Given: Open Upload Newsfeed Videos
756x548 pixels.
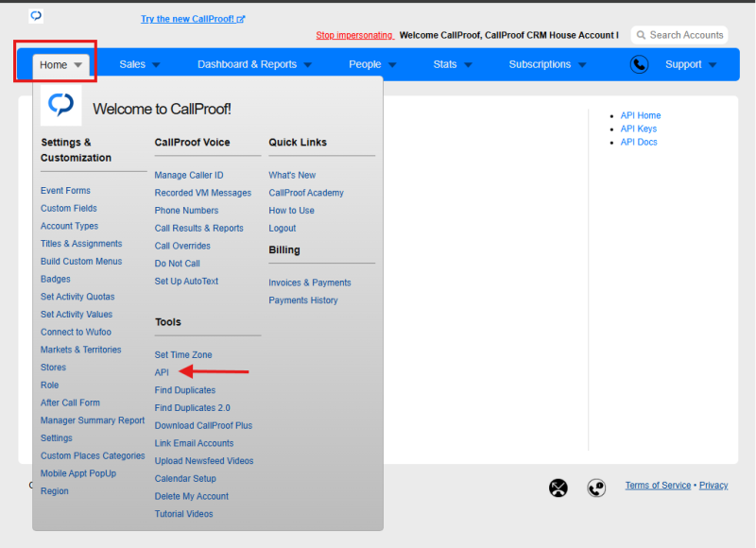Looking at the screenshot, I should [x=203, y=461].
